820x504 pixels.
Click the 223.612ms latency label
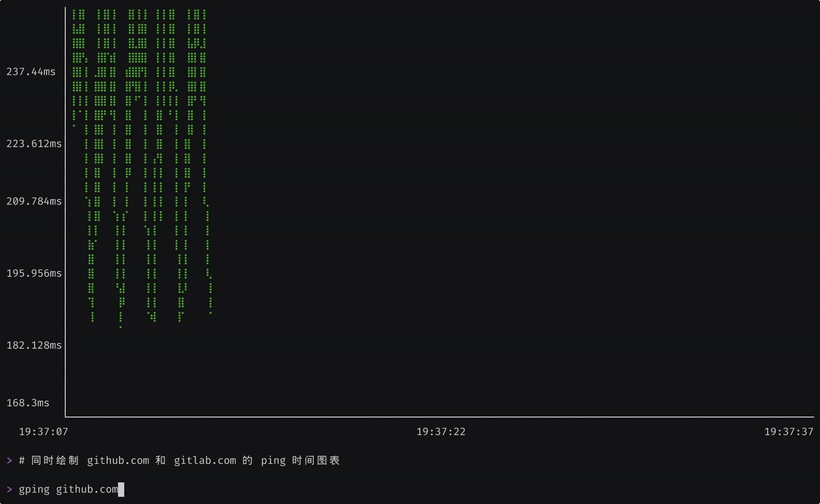tap(33, 144)
